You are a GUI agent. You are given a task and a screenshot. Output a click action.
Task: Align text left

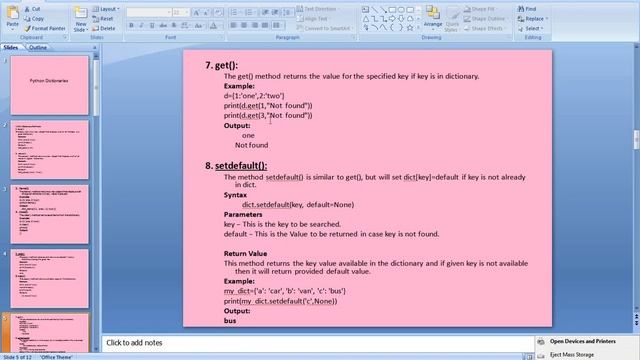[x=234, y=25]
